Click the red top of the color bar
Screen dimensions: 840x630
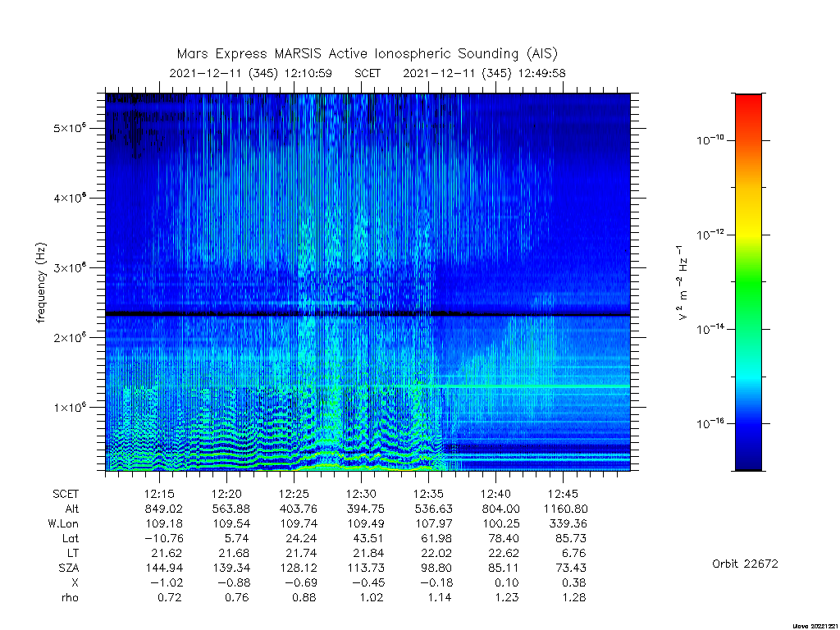coord(748,103)
